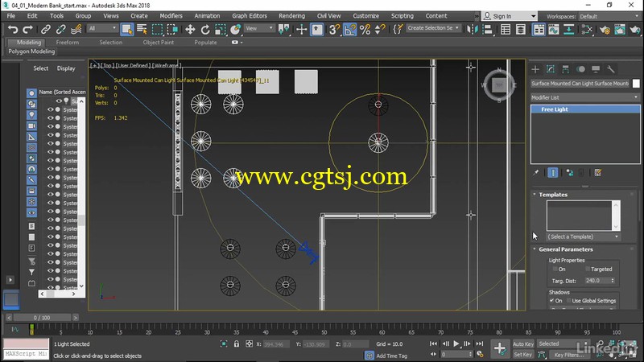The height and width of the screenshot is (362, 644).
Task: Click the Select Object tool
Action: [127, 30]
